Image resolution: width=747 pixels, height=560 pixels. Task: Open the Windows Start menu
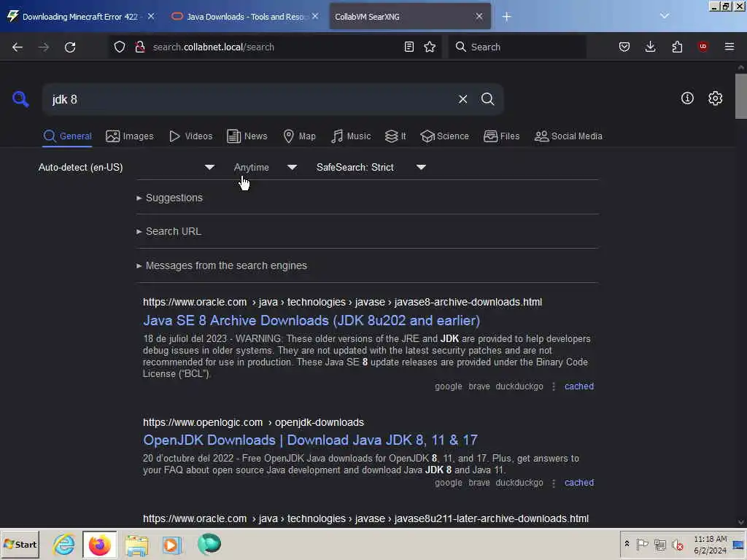20,544
